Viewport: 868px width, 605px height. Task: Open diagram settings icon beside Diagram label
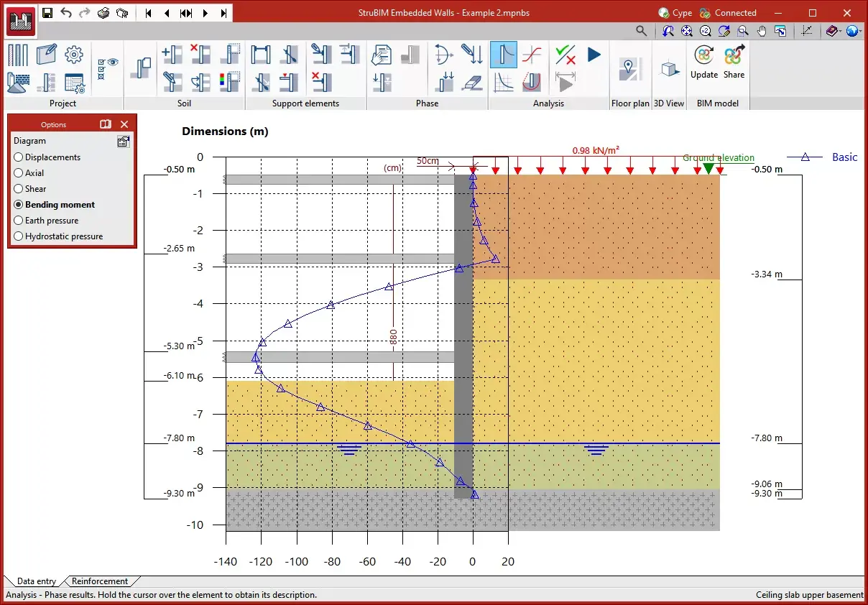(x=124, y=142)
